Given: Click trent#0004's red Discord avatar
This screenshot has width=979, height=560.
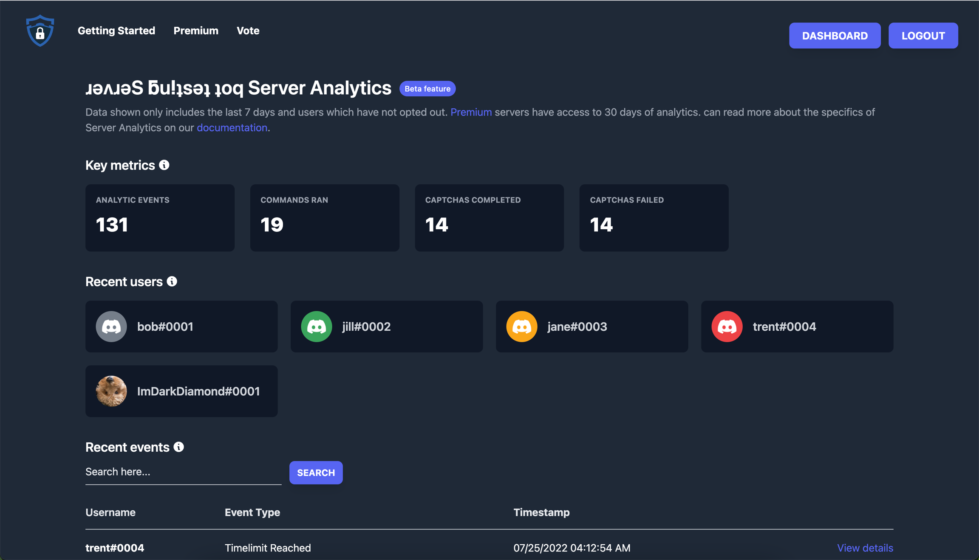Looking at the screenshot, I should 727,326.
